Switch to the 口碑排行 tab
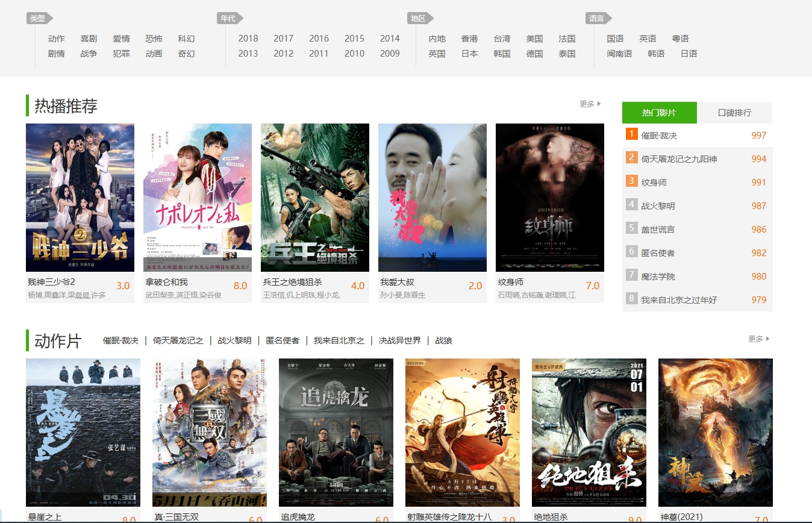The height and width of the screenshot is (523, 812). click(x=734, y=113)
